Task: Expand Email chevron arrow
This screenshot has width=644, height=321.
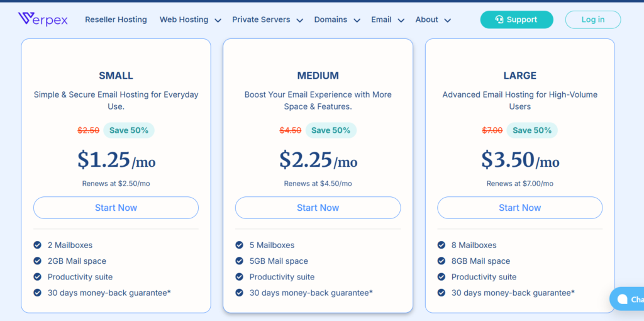Action: tap(401, 20)
